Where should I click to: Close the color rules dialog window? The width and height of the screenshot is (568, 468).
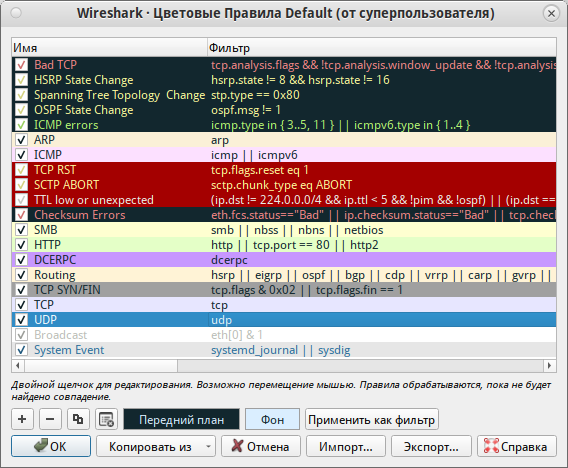(551, 13)
